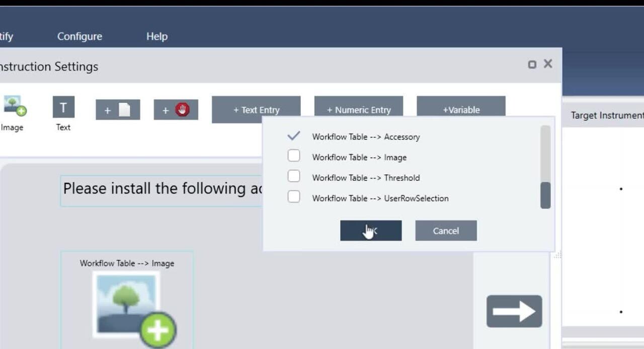Click Cancel in the variable popup
This screenshot has width=644, height=349.
coord(446,231)
